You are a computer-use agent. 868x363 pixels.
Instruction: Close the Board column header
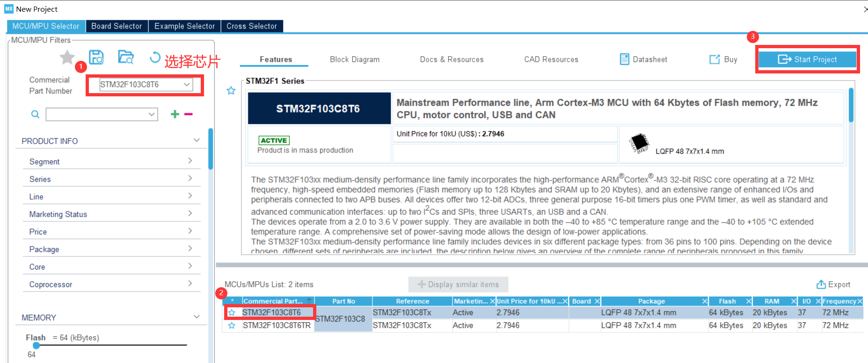coord(597,301)
